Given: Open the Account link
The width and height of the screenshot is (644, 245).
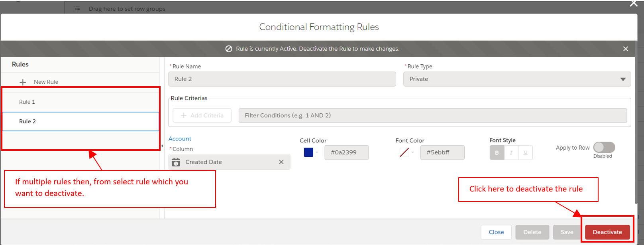Looking at the screenshot, I should coord(180,139).
